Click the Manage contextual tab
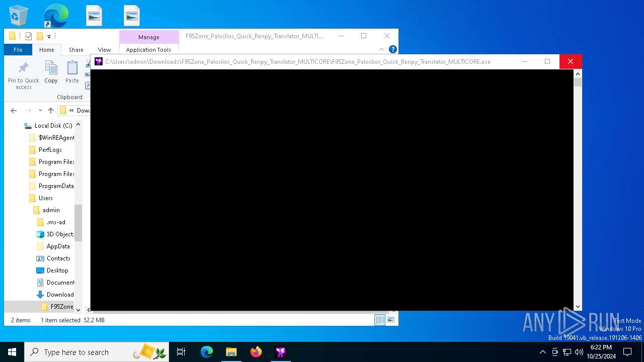Viewport: 644px width, 362px height. tap(149, 37)
